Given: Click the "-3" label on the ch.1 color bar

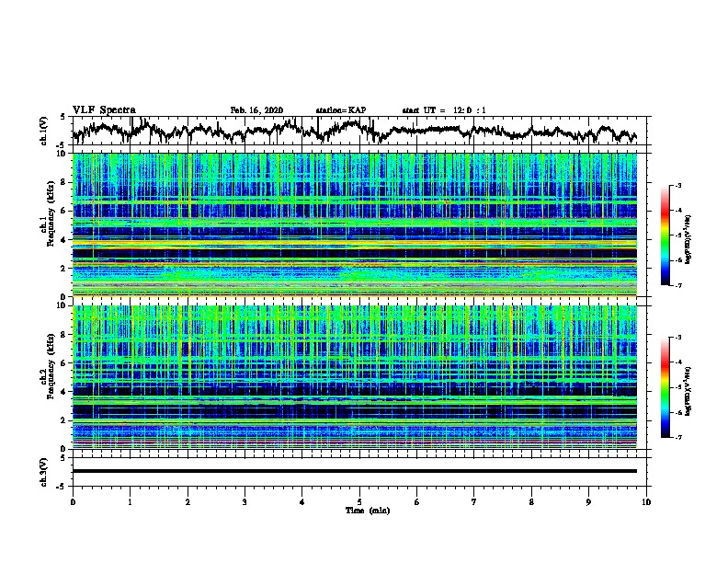Looking at the screenshot, I should [677, 185].
